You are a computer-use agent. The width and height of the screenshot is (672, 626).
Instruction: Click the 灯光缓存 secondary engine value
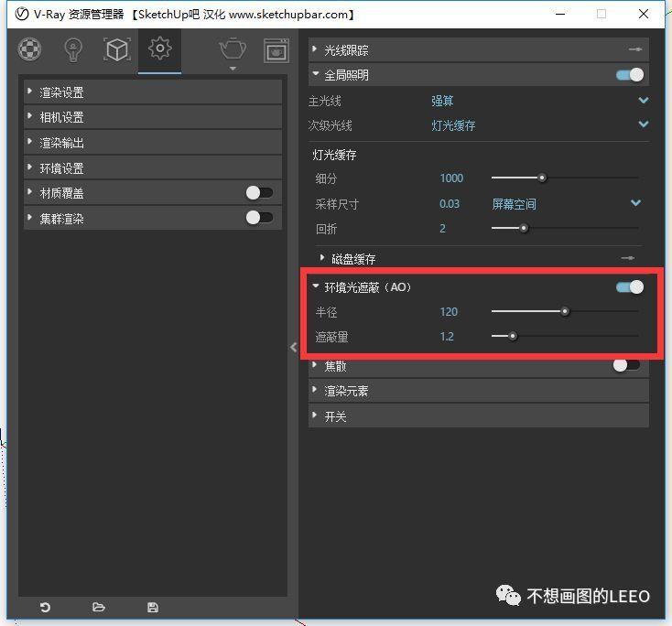click(x=453, y=125)
